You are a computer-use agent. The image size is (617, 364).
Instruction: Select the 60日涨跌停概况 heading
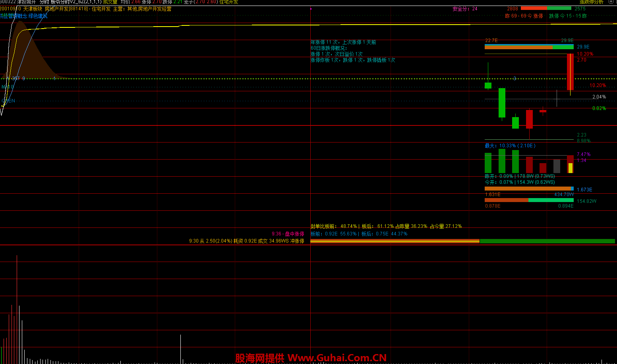[x=329, y=48]
